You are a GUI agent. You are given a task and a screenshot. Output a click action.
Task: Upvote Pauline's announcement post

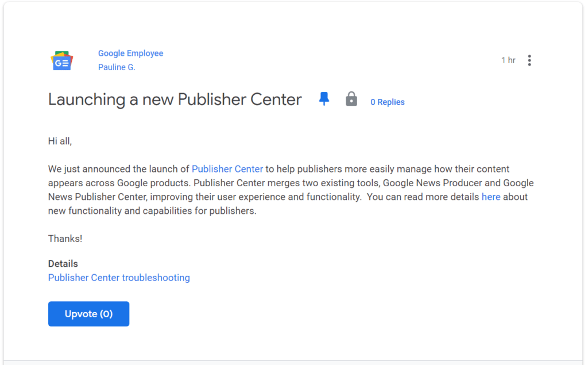[88, 314]
